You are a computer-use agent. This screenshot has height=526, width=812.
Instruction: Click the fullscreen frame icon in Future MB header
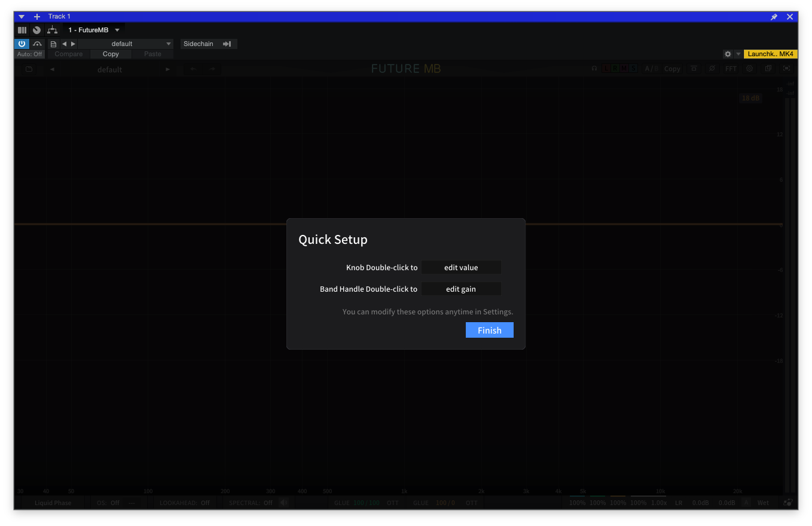[x=786, y=69]
